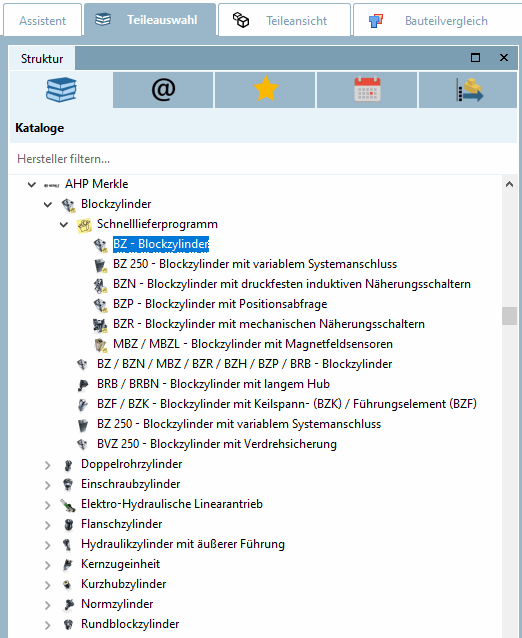Screen dimensions: 522x638
Task: Click icon of MBZ / MBZL Magnetfeldsensoren row
Action: pyautogui.click(x=100, y=345)
